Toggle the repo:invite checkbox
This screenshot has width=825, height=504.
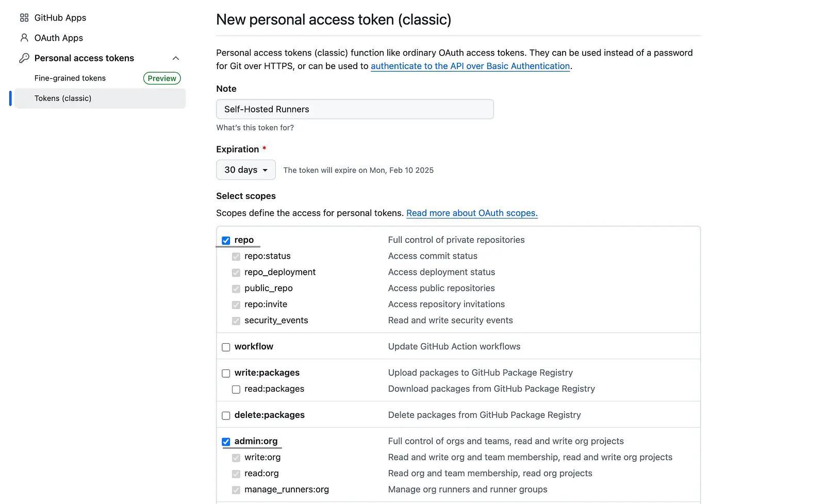pyautogui.click(x=236, y=305)
